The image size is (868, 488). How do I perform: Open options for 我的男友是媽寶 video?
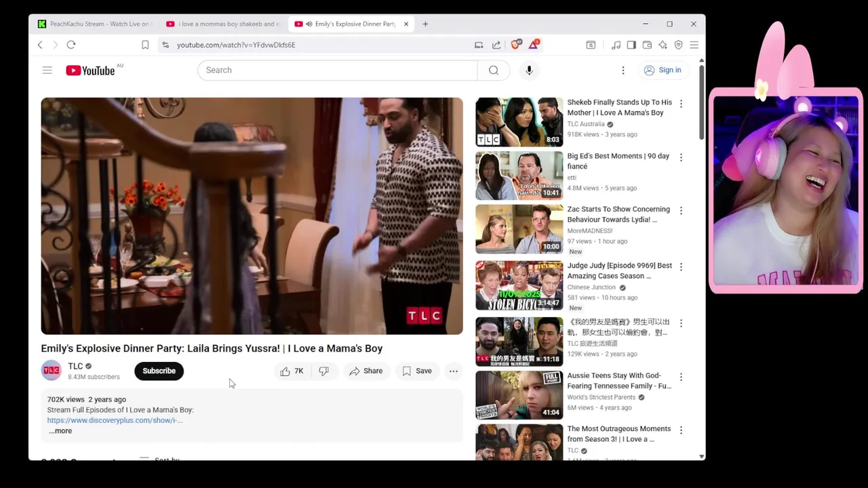682,323
